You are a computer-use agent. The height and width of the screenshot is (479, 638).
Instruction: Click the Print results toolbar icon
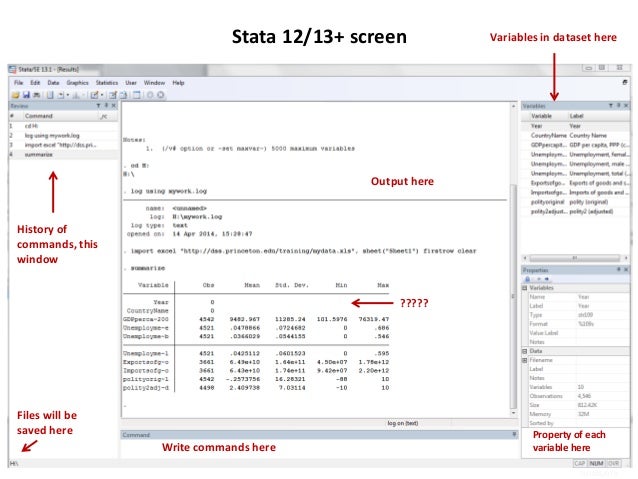(36, 95)
